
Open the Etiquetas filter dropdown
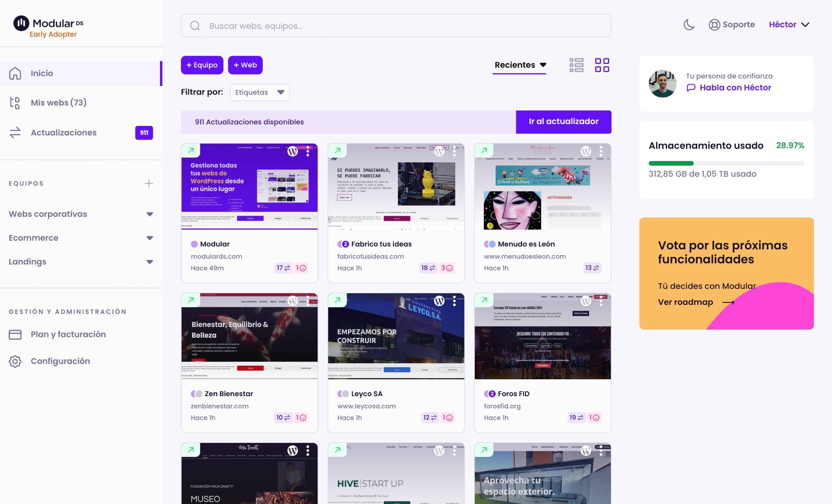pyautogui.click(x=259, y=92)
